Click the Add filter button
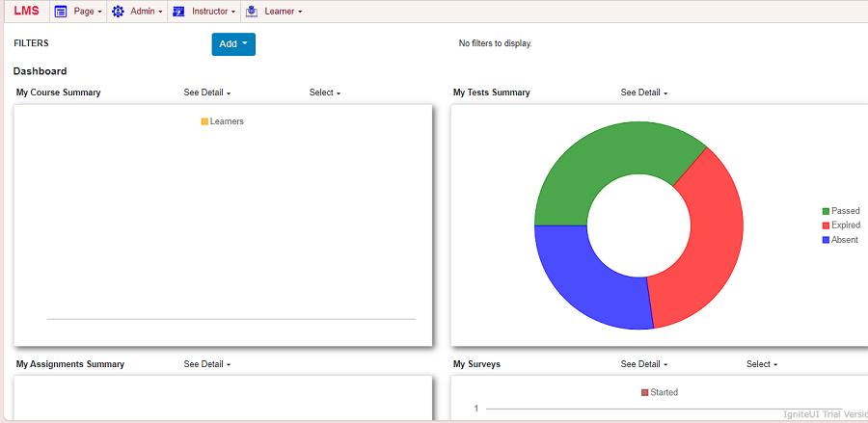The height and width of the screenshot is (423, 868). [x=233, y=43]
